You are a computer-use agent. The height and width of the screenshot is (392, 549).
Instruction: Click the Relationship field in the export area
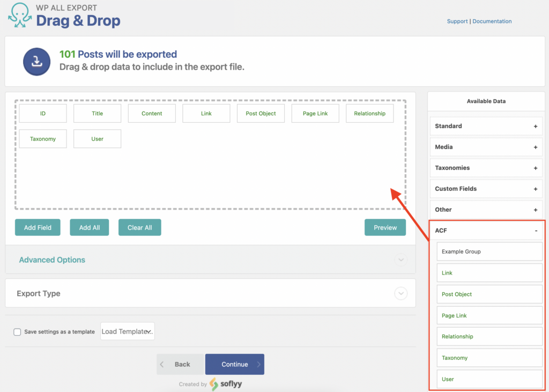369,113
